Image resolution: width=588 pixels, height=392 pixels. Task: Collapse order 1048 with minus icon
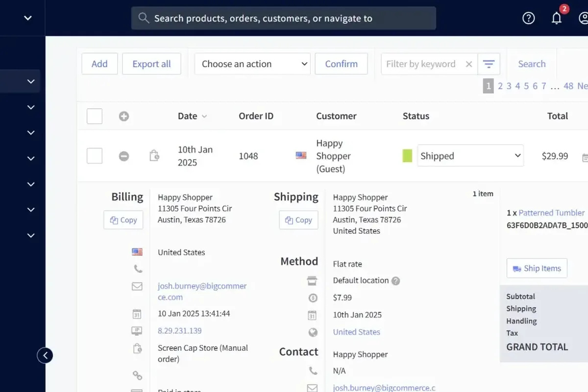[x=124, y=156]
